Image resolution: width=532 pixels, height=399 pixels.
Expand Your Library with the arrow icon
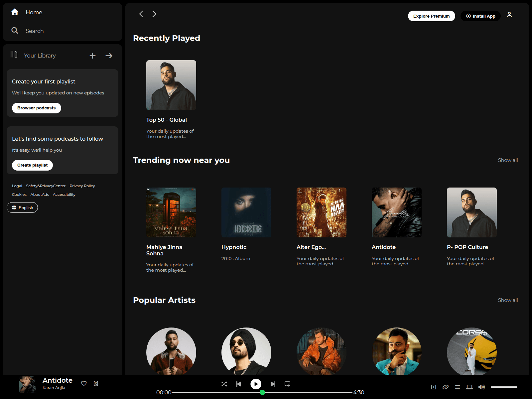click(x=109, y=56)
